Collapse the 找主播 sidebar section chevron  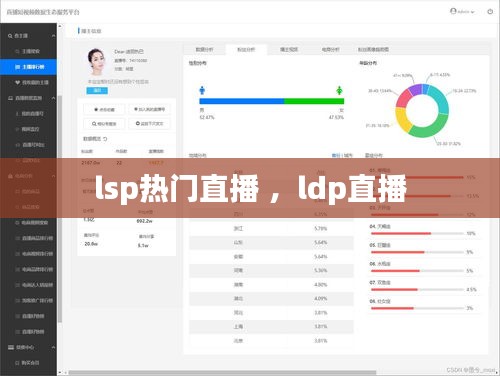click(x=53, y=36)
